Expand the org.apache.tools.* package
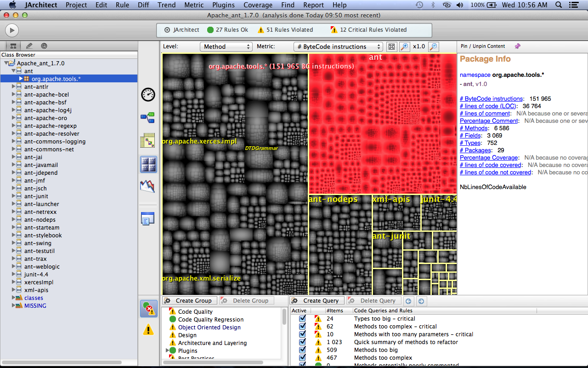 coord(21,79)
